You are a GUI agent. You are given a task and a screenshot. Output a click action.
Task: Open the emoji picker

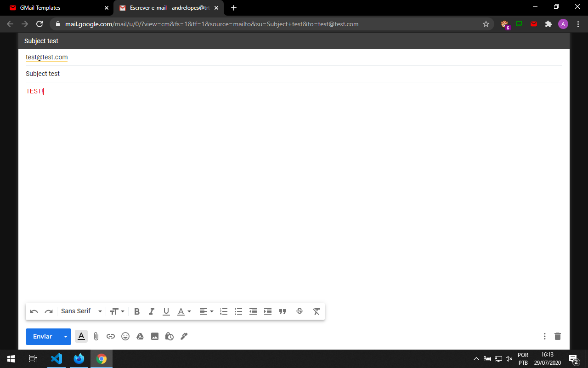[125, 336]
